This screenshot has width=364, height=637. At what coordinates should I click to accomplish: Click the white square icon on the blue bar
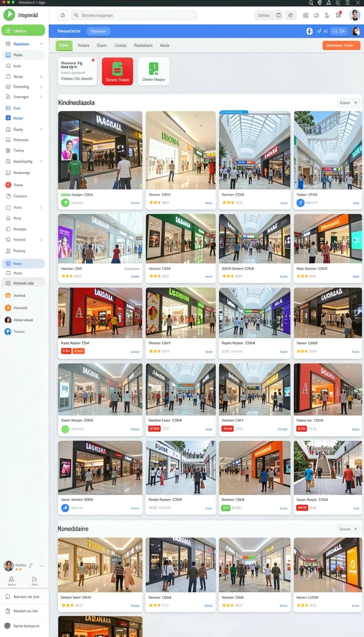tap(309, 31)
